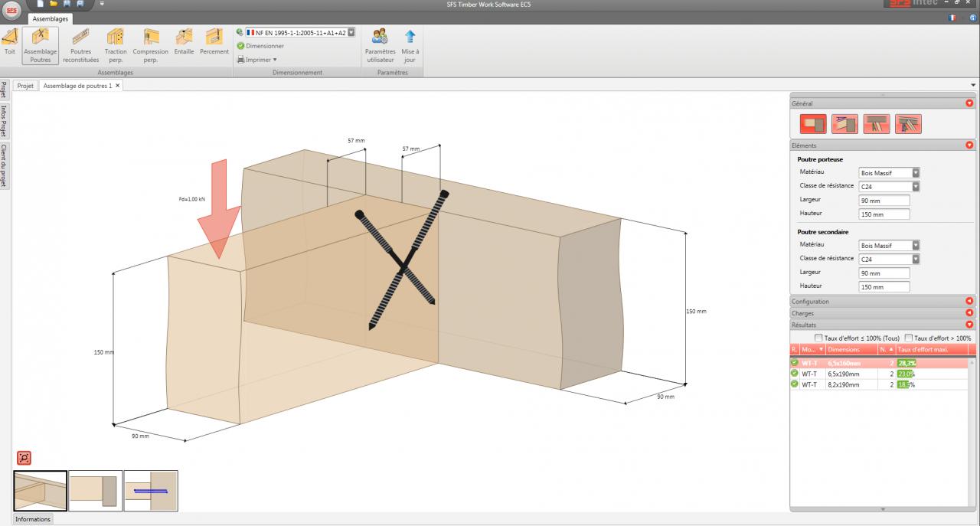
Task: Expand the Configuration panel
Action: (x=969, y=301)
